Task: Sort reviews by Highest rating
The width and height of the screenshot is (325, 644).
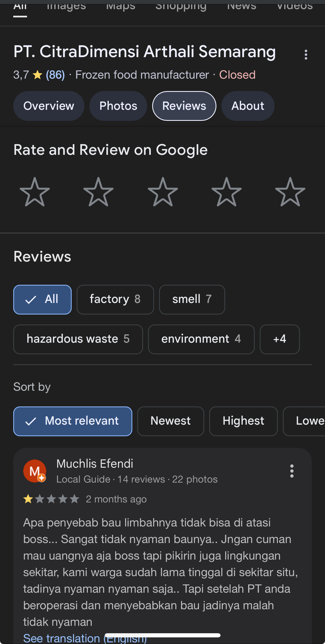Action: [243, 421]
